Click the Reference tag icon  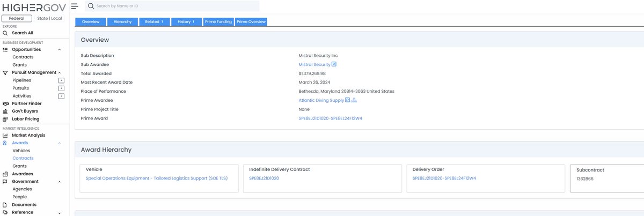pyautogui.click(x=5, y=212)
